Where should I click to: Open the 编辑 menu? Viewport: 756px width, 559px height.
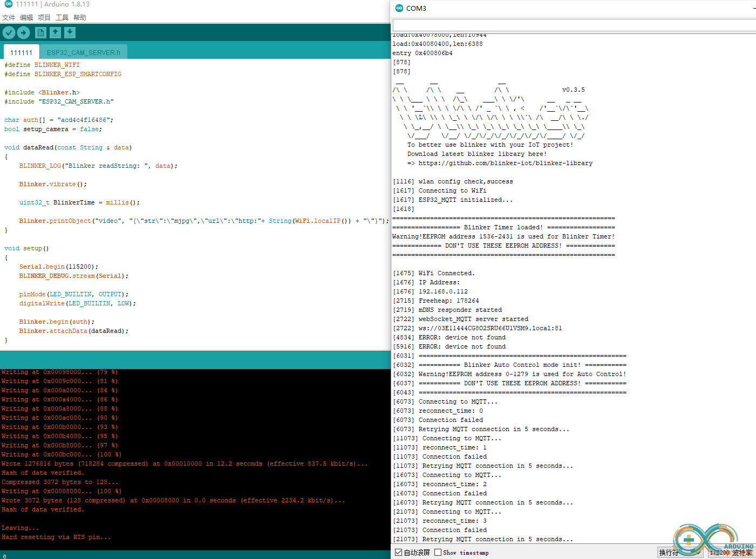[26, 18]
